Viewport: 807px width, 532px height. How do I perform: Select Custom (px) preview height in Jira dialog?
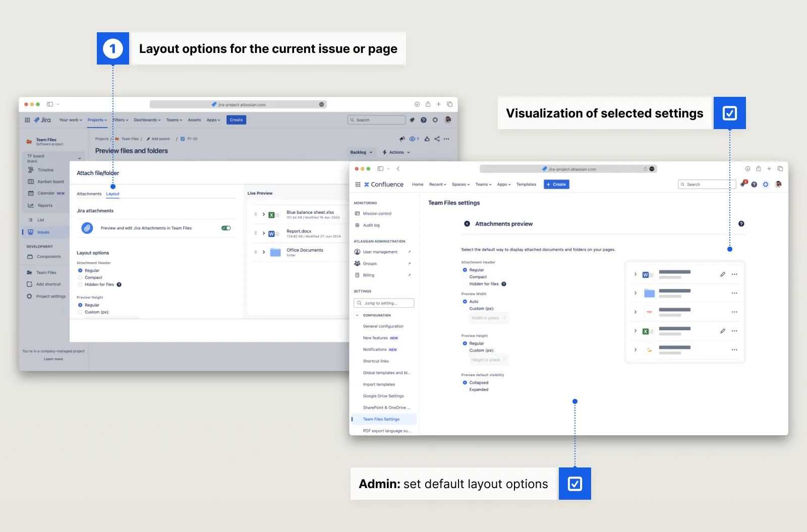[80, 312]
